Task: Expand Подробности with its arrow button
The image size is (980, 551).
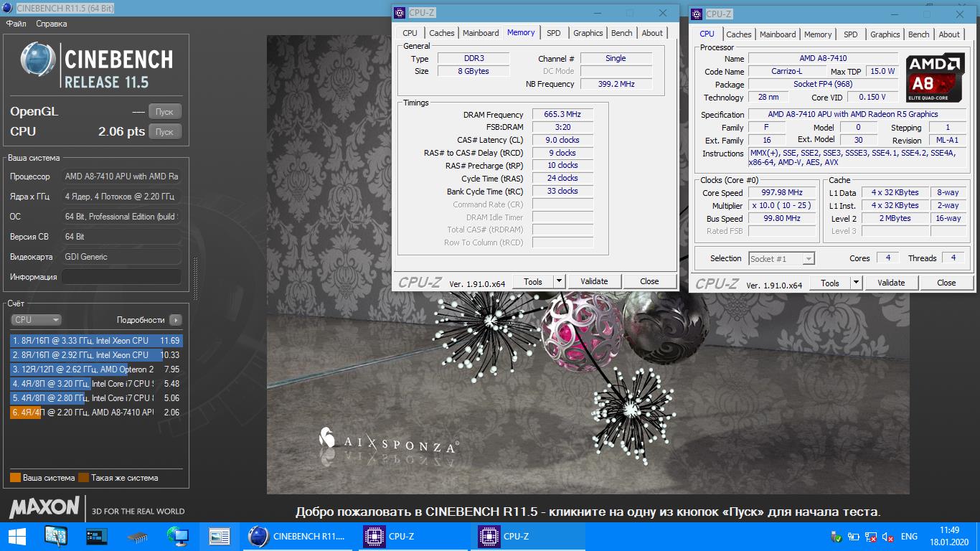Action: (176, 320)
